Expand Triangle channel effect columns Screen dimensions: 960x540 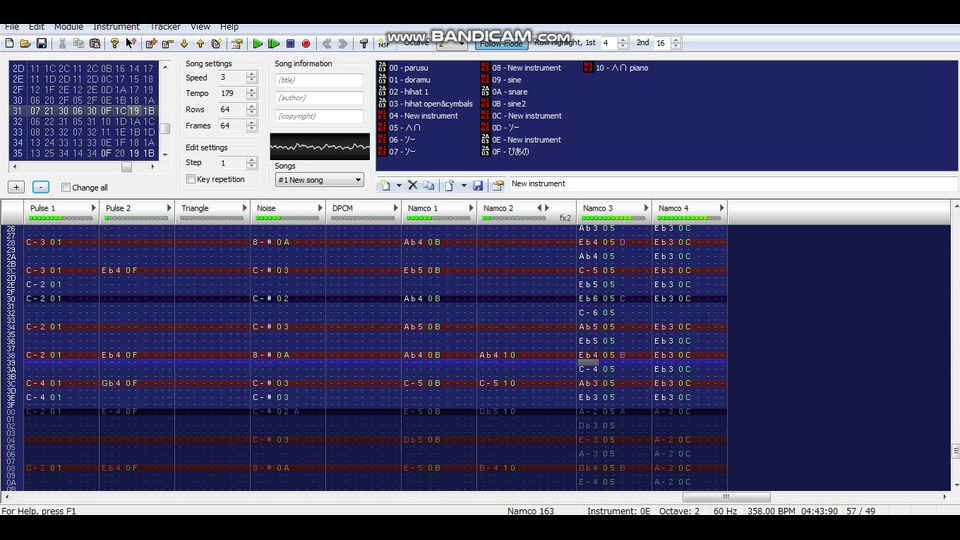(x=244, y=208)
